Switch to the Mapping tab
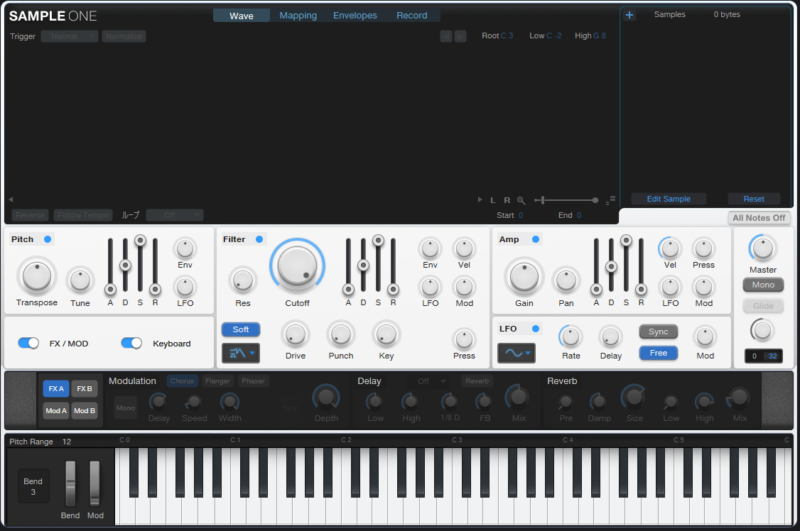This screenshot has height=531, width=800. pos(298,16)
